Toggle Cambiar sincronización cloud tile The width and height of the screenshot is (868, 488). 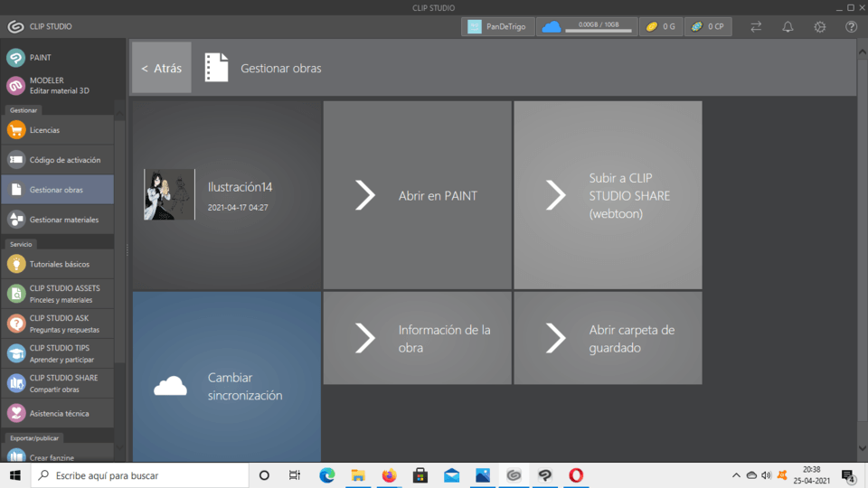[227, 377]
